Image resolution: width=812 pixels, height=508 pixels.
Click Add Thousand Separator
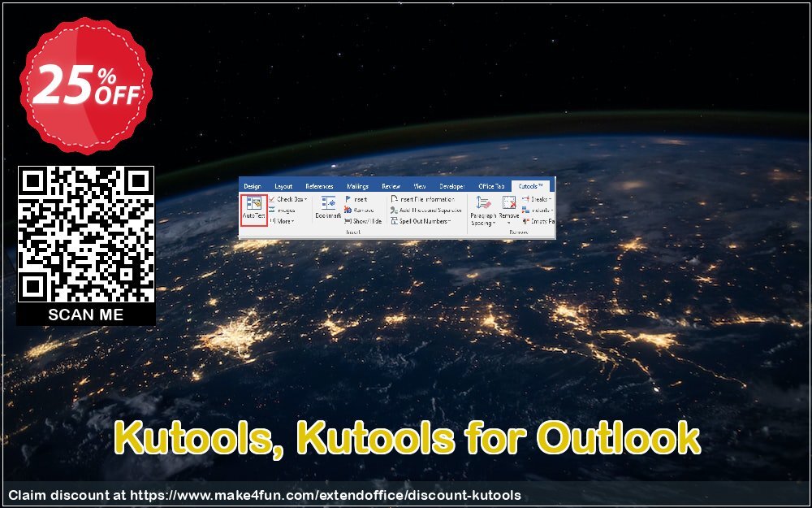[x=426, y=210]
